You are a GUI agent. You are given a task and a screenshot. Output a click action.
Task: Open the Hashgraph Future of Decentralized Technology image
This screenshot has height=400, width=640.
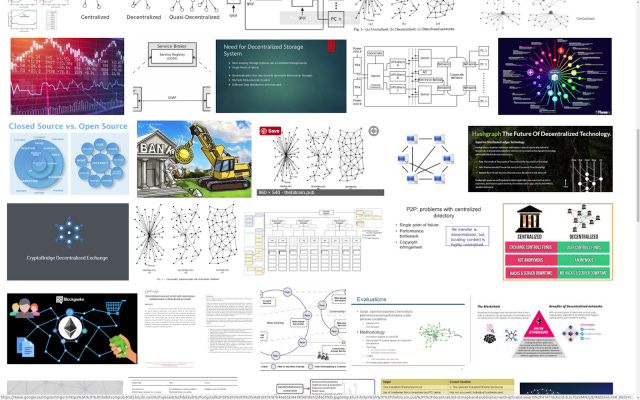click(540, 159)
